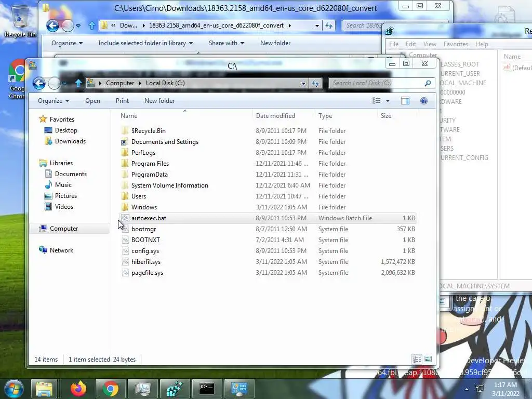532x399 pixels.
Task: Open the Command Prompt taskbar button
Action: coord(207,389)
